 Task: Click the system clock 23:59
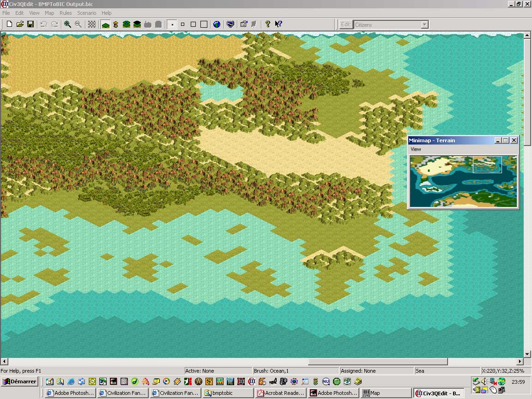pos(518,382)
